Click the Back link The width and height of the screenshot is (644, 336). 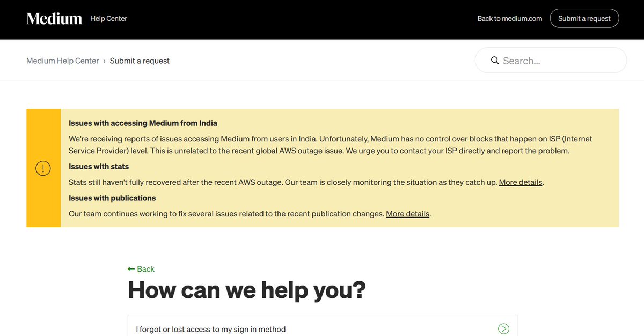[x=141, y=269]
